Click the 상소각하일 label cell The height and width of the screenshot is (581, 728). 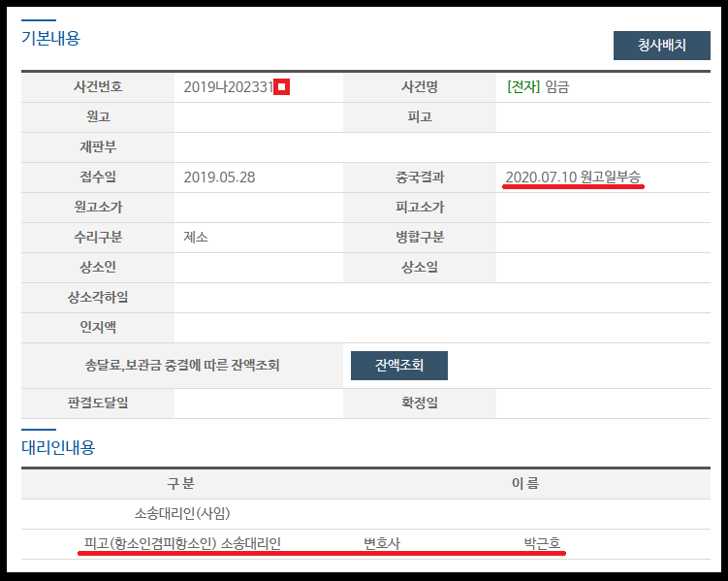[98, 298]
